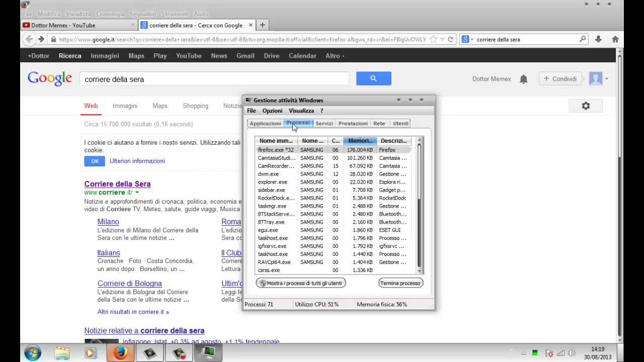Open the Windows Start orb
The width and height of the screenshot is (644, 362).
coord(32,352)
